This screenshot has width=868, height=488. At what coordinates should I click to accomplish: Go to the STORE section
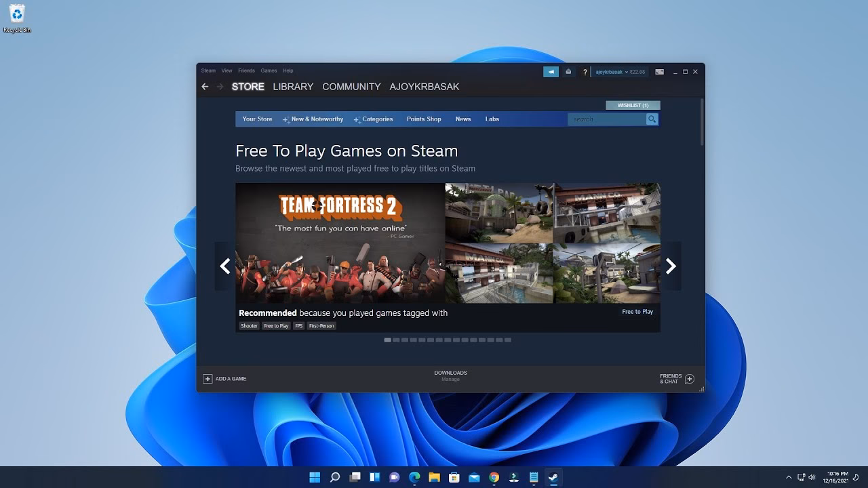(x=248, y=87)
